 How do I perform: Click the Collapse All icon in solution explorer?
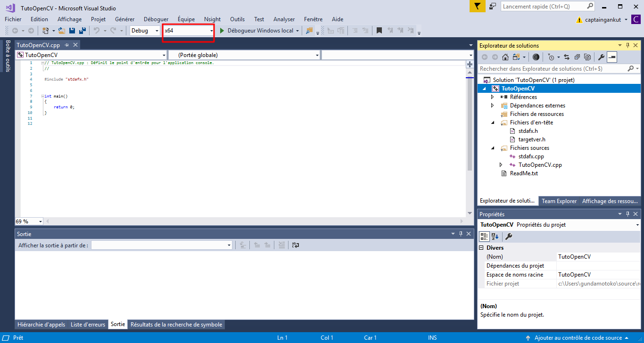(577, 57)
